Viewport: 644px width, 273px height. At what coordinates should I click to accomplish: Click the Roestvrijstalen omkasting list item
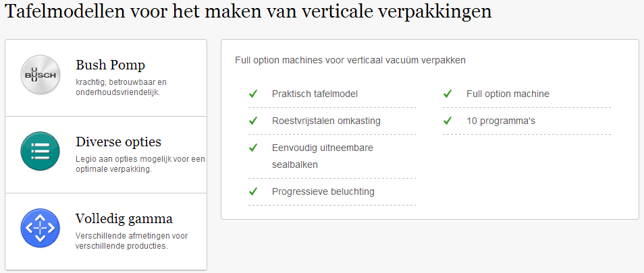[x=332, y=121]
